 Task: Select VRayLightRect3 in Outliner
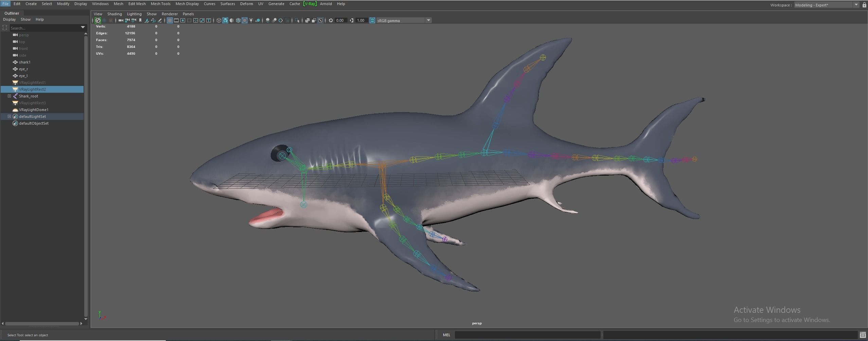(x=32, y=103)
